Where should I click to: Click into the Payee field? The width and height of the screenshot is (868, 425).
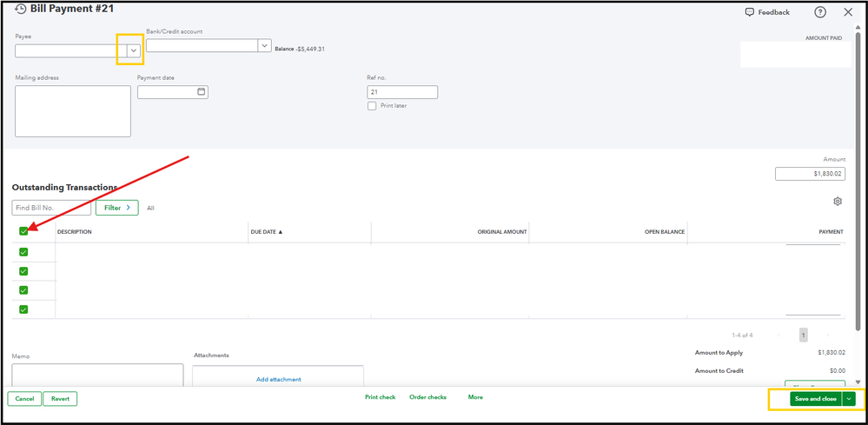click(x=71, y=51)
